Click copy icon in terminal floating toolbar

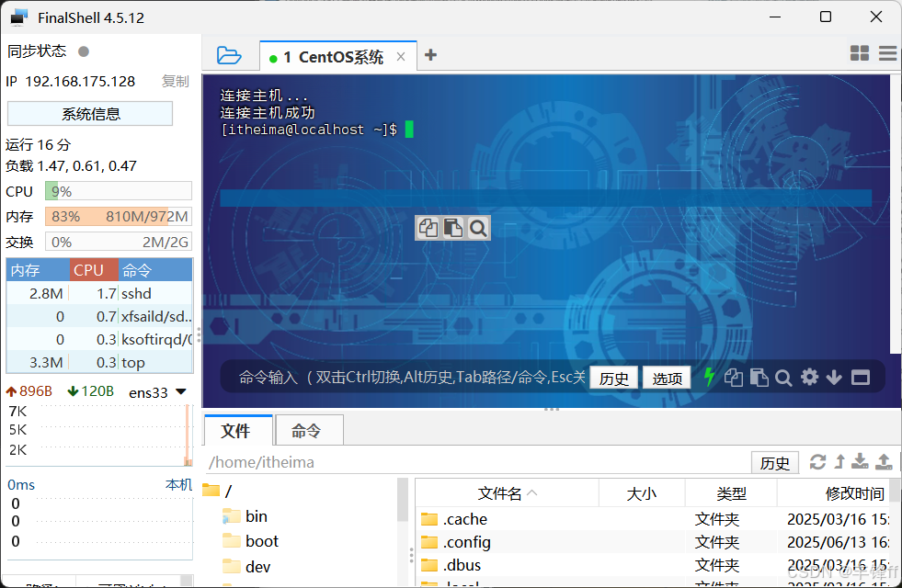[x=428, y=228]
